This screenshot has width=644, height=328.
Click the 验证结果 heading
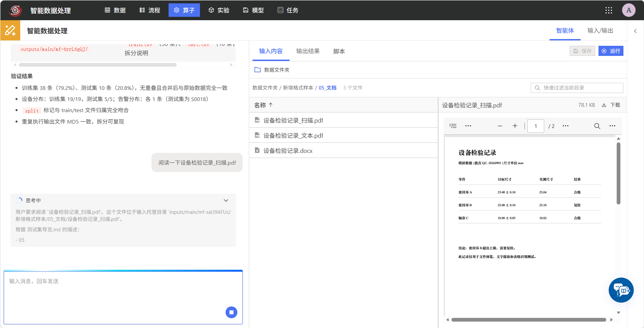[x=22, y=76]
